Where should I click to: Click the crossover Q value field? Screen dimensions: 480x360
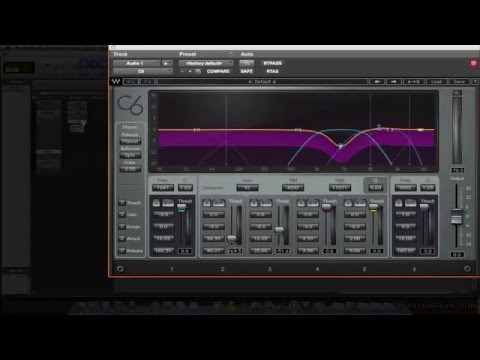point(376,188)
